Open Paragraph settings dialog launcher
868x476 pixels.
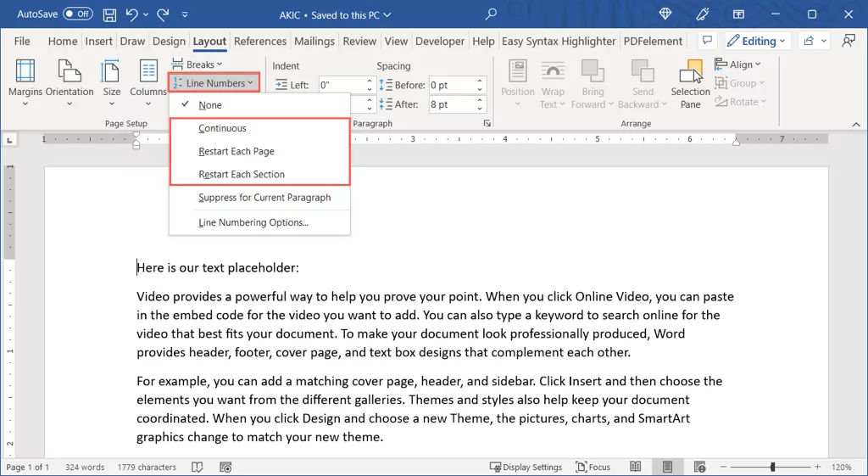[487, 124]
